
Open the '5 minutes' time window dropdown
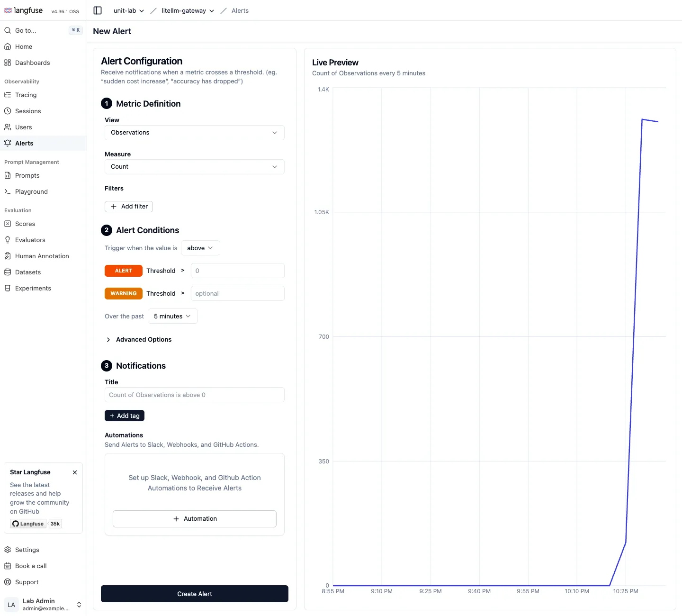173,316
